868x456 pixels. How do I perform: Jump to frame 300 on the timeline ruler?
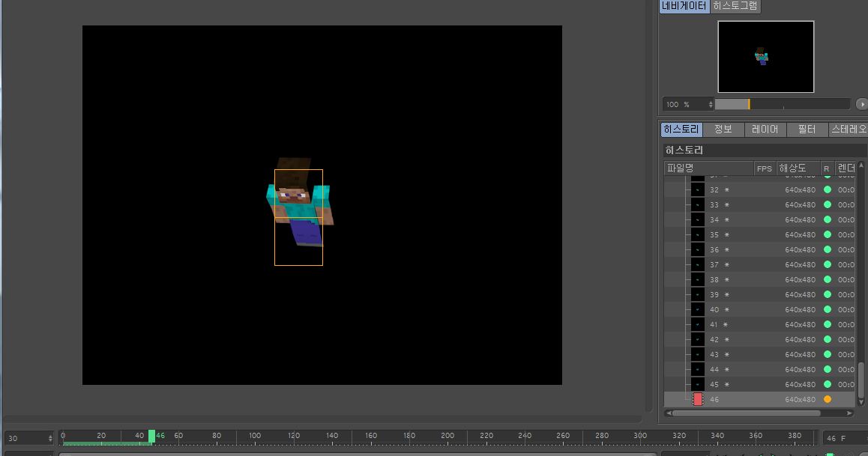[640, 436]
